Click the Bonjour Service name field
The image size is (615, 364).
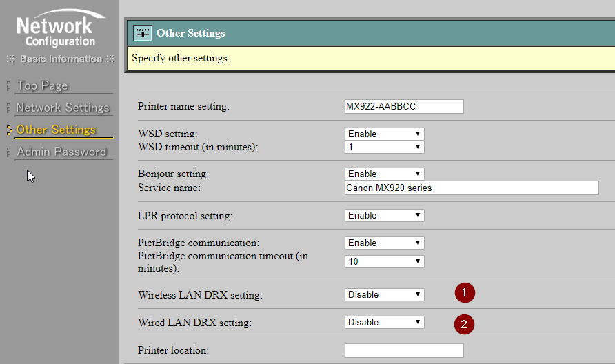[472, 188]
